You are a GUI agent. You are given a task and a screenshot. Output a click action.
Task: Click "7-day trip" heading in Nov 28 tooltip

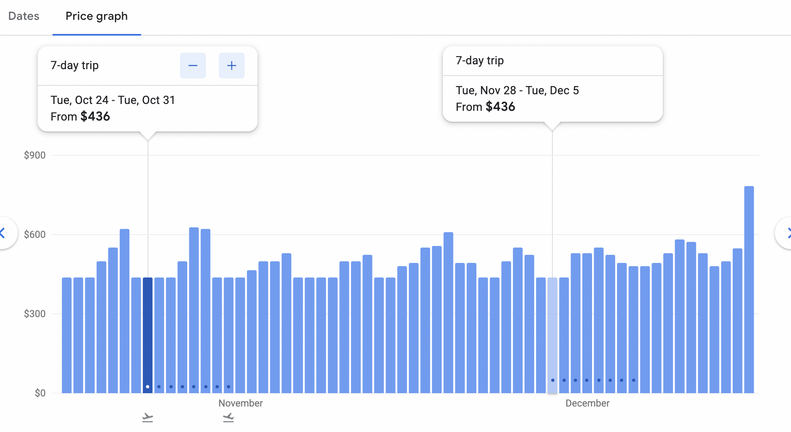(x=480, y=60)
